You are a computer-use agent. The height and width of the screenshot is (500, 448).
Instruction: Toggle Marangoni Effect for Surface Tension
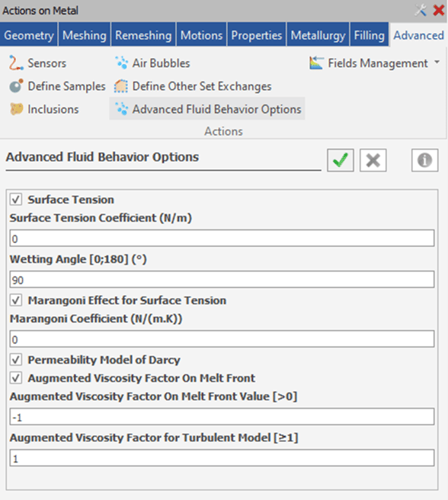pos(16,300)
